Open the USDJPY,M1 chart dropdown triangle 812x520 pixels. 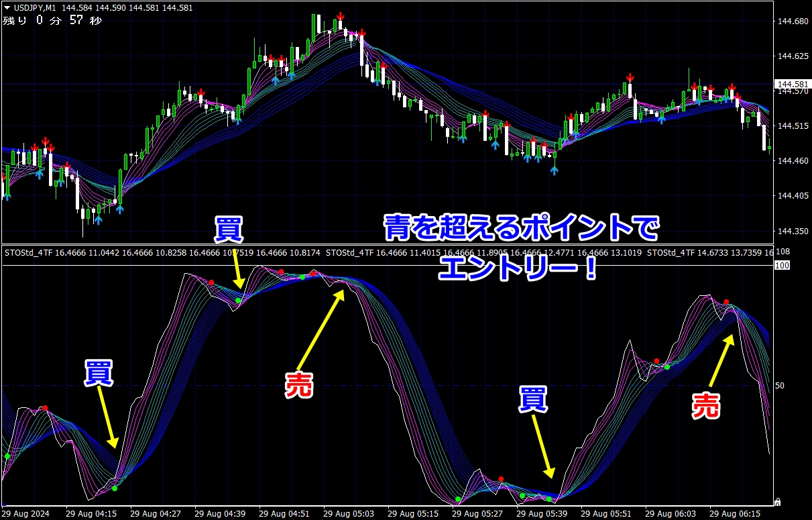(x=7, y=7)
